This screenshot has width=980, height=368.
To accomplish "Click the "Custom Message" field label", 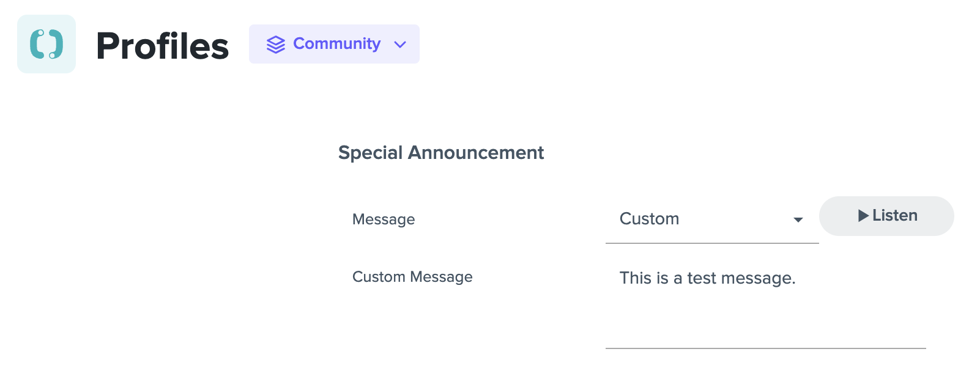I will [412, 277].
